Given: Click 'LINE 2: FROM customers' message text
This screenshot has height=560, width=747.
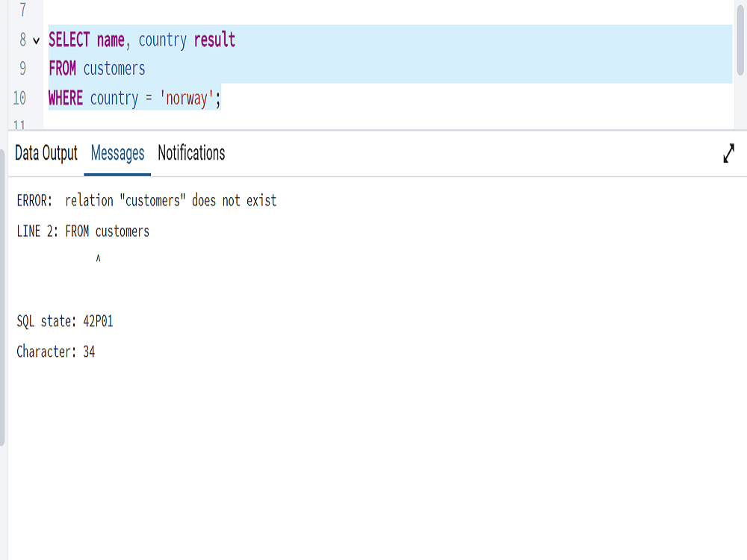Looking at the screenshot, I should click(x=83, y=231).
